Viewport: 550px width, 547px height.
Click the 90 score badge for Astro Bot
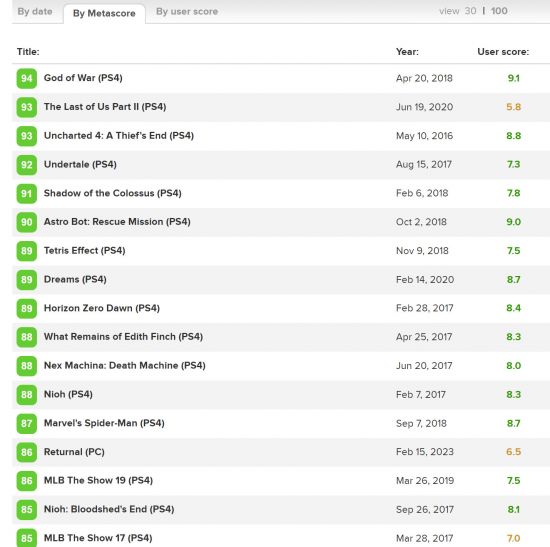27,222
